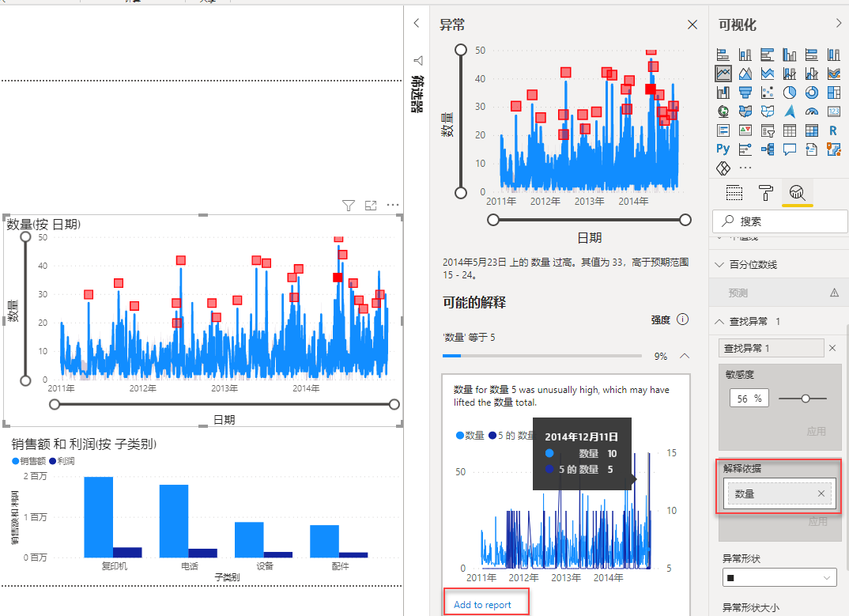Click Add to report link
This screenshot has width=849, height=616.
click(482, 605)
